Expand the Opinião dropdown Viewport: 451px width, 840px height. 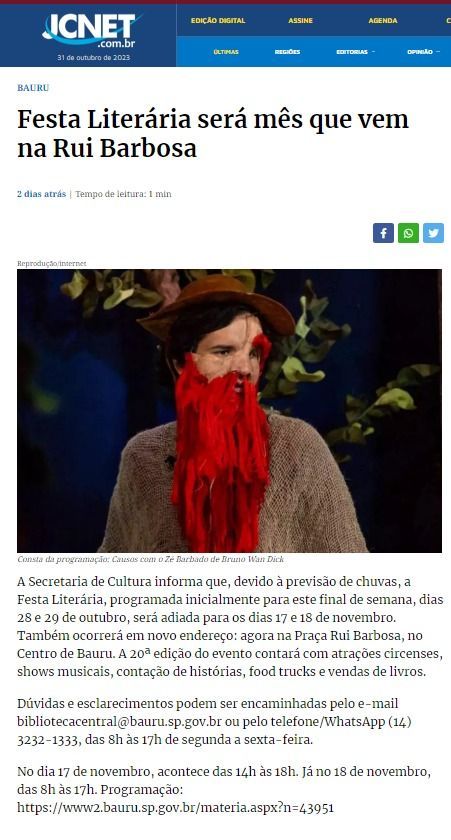(423, 52)
